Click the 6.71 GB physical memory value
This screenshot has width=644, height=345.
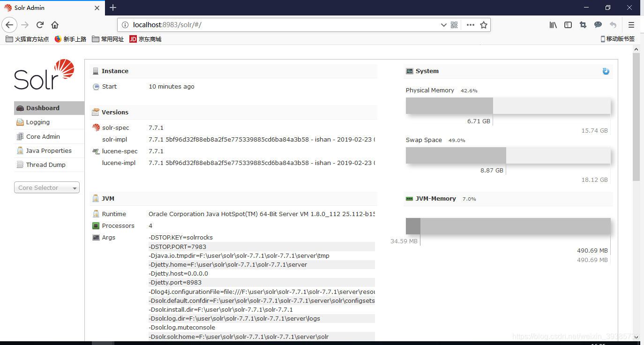[x=479, y=121]
